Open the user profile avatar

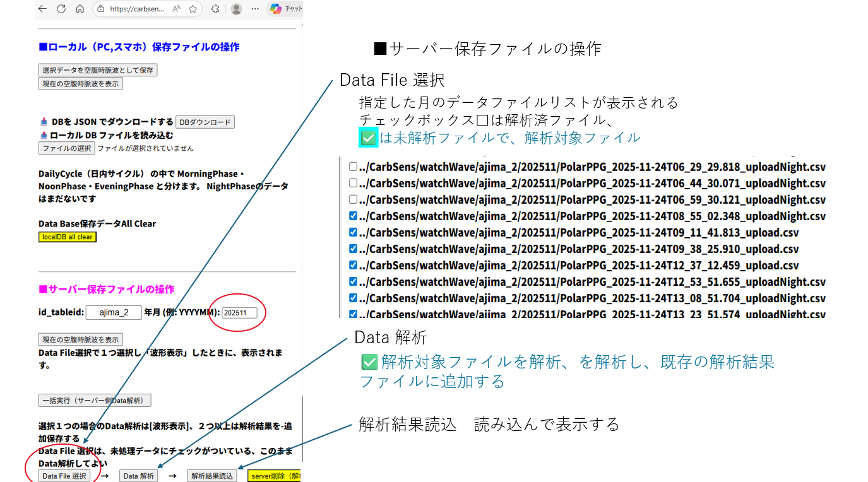coord(236,9)
